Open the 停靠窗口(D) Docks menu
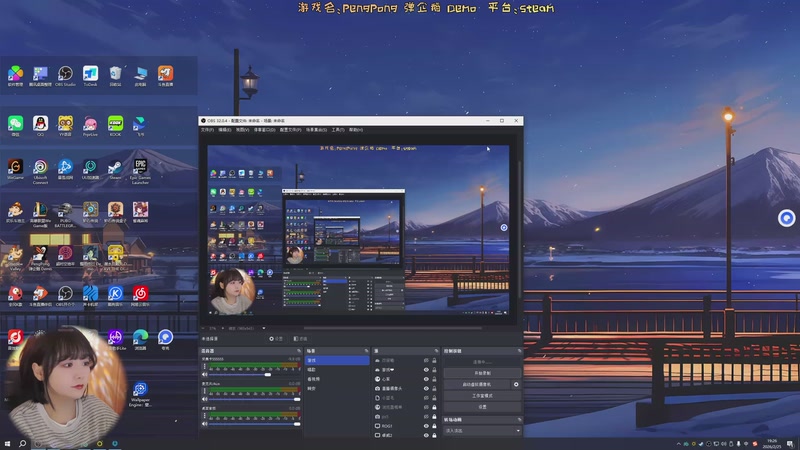This screenshot has width=800, height=450. [264, 130]
